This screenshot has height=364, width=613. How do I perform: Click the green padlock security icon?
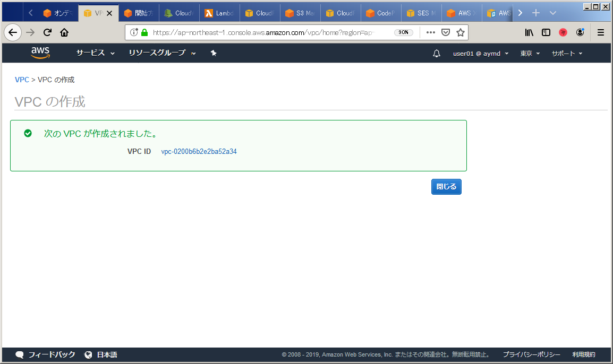[144, 32]
